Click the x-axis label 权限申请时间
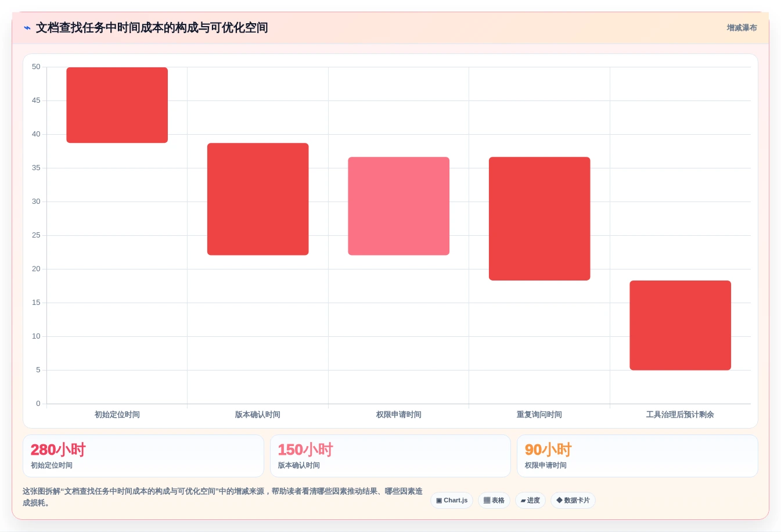The width and height of the screenshot is (781, 532). pyautogui.click(x=399, y=415)
